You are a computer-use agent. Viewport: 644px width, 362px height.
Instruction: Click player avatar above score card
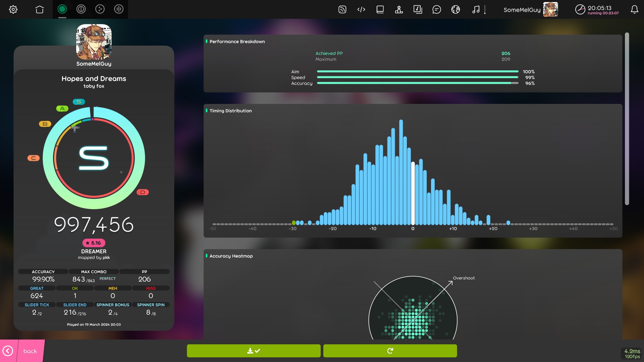click(94, 42)
